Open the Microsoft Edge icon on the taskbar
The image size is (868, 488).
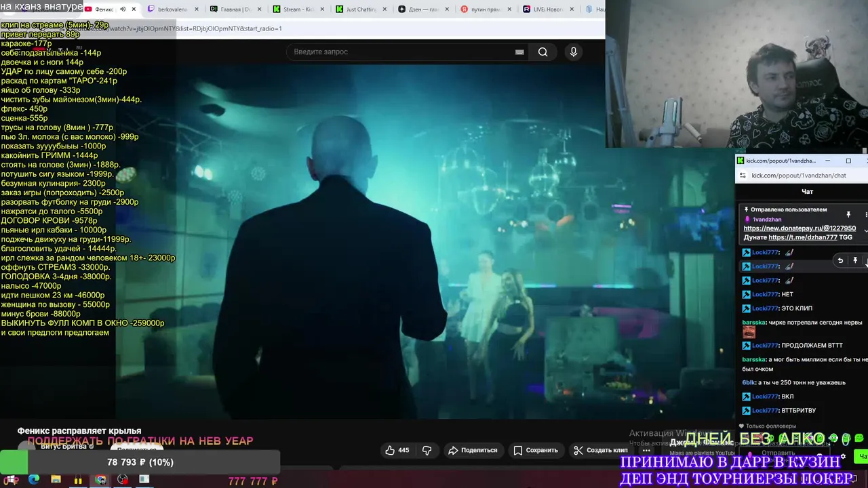click(x=34, y=480)
